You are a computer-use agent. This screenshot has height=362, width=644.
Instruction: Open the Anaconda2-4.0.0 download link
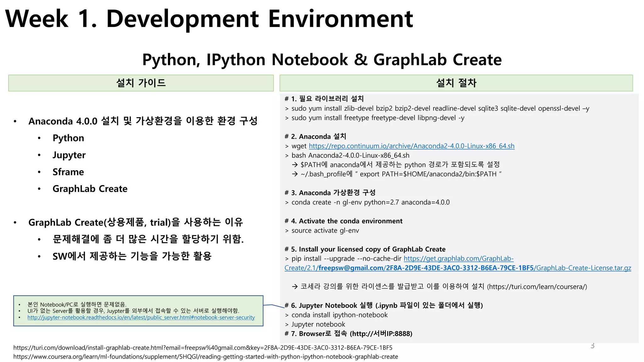coord(411,146)
